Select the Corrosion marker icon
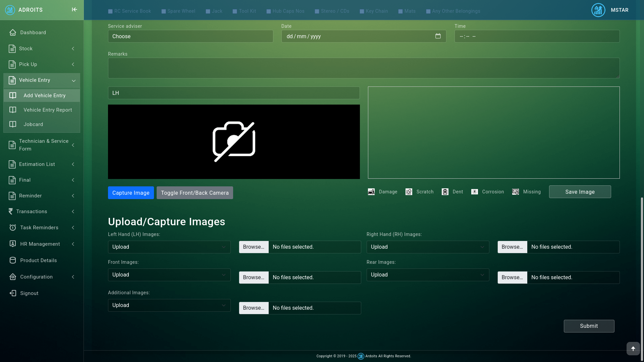Image resolution: width=644 pixels, height=362 pixels. (475, 192)
